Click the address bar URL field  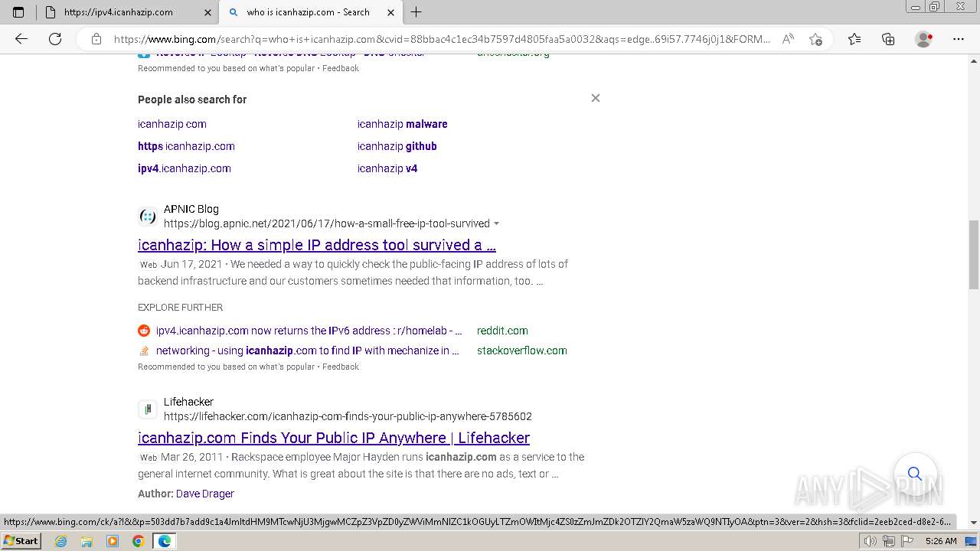pos(442,39)
